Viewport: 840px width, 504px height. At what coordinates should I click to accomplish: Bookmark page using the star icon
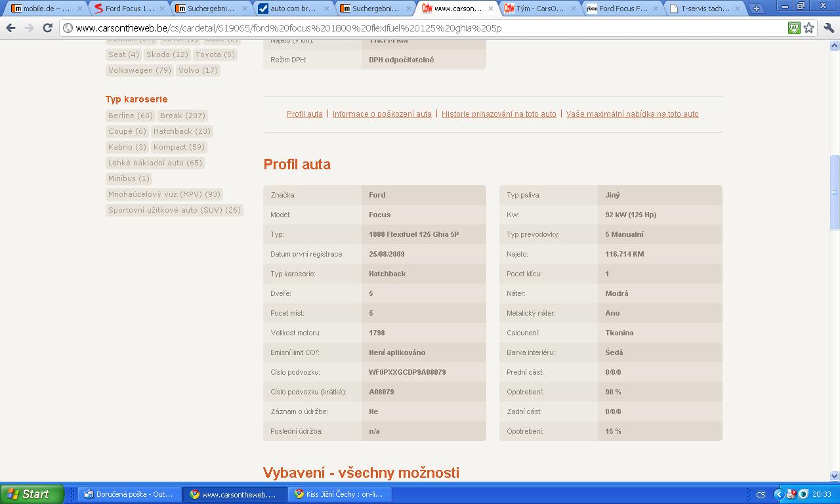[809, 28]
